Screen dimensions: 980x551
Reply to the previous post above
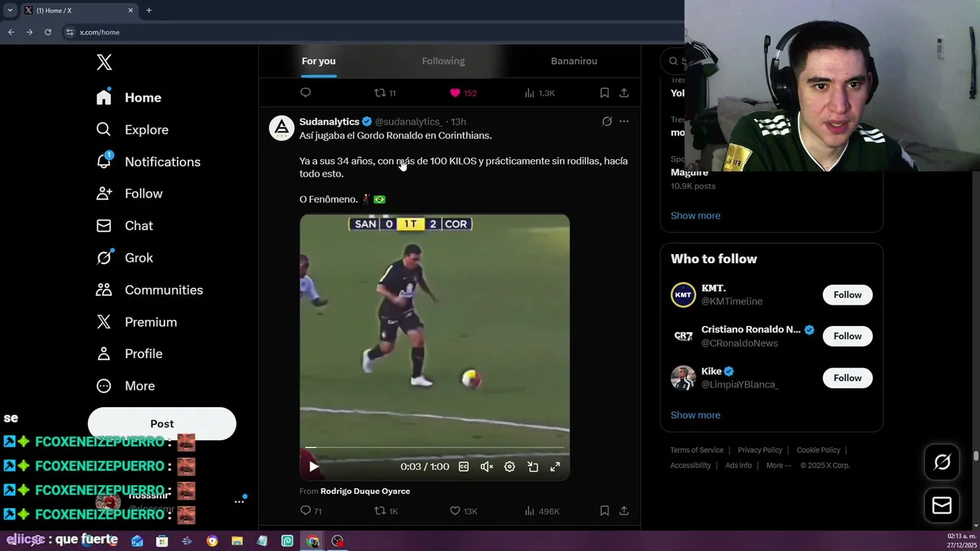tap(305, 93)
